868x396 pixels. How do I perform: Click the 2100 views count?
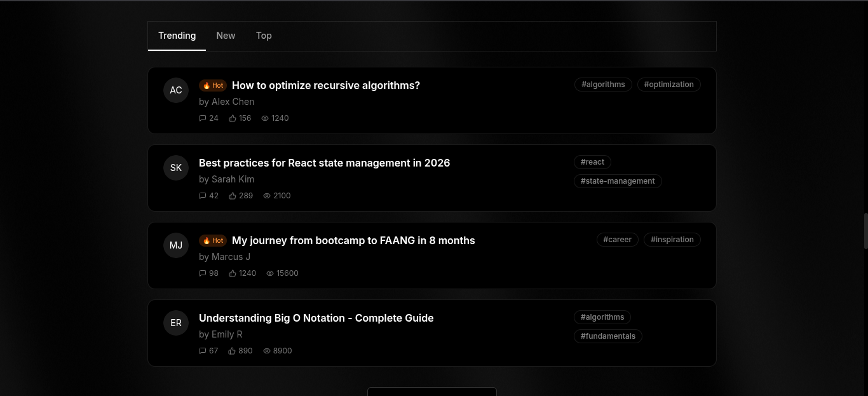[282, 196]
